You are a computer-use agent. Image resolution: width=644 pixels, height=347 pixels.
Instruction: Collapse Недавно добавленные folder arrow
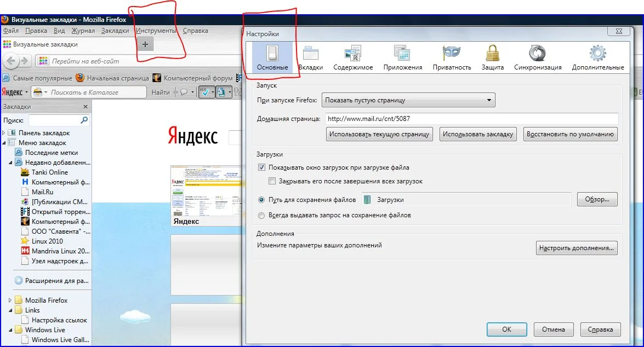[10, 163]
